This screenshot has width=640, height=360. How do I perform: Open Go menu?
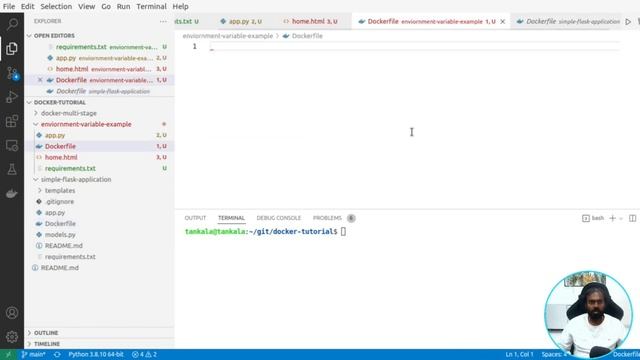point(106,7)
